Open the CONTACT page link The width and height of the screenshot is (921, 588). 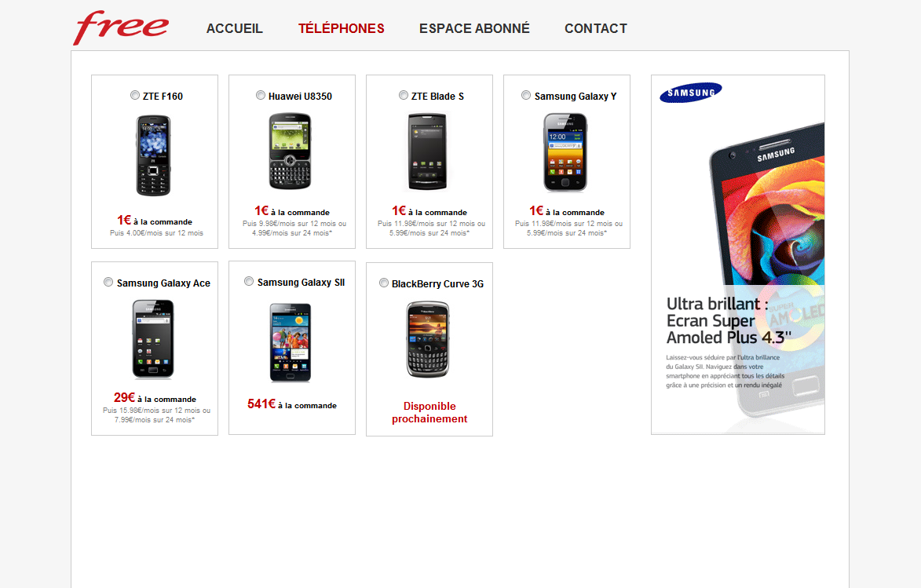596,28
